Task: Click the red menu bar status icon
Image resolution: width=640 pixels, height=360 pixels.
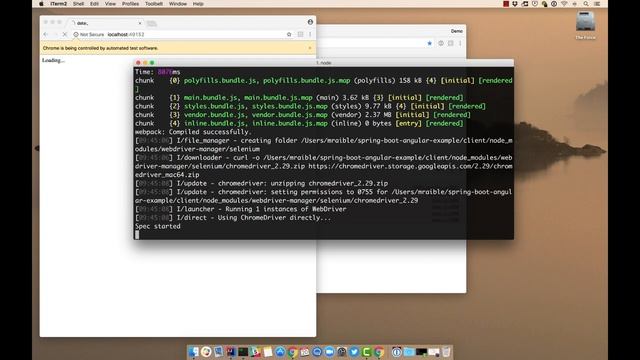Action: (506, 4)
